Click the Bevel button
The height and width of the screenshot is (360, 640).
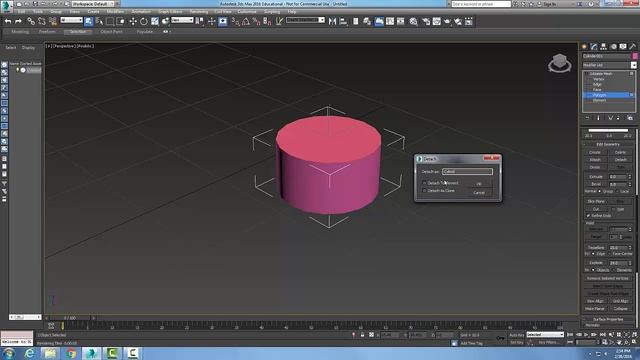[596, 184]
